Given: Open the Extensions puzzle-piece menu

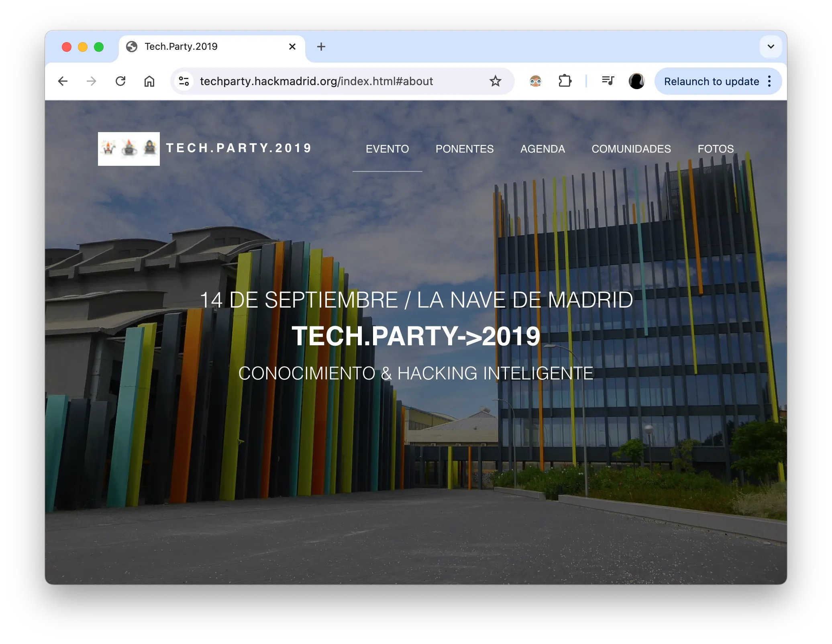Looking at the screenshot, I should tap(565, 82).
